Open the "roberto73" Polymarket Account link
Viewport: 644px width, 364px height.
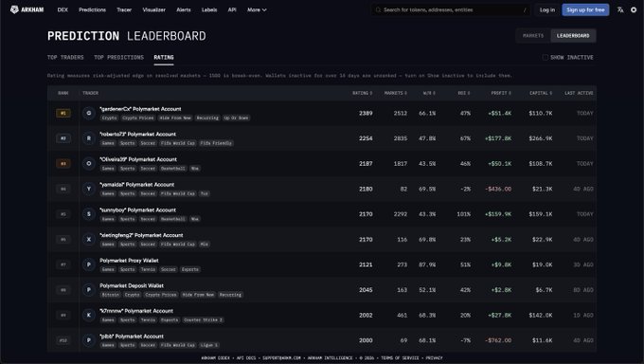pos(138,134)
